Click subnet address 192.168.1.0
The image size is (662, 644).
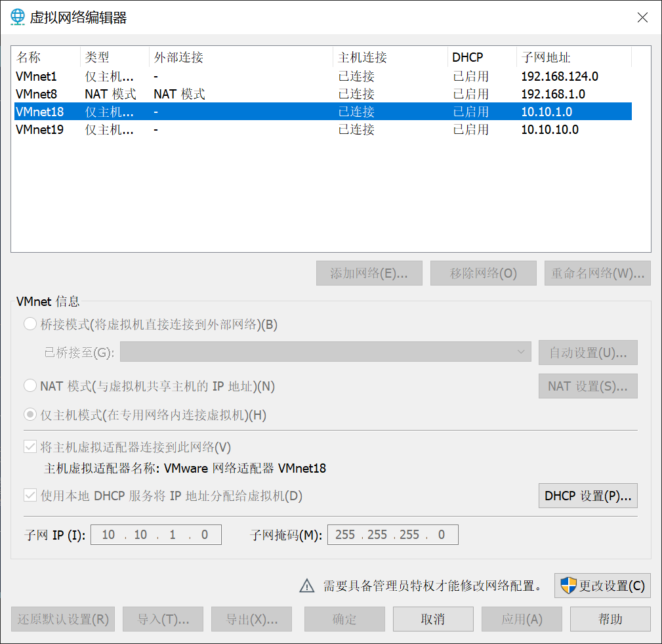coord(553,94)
